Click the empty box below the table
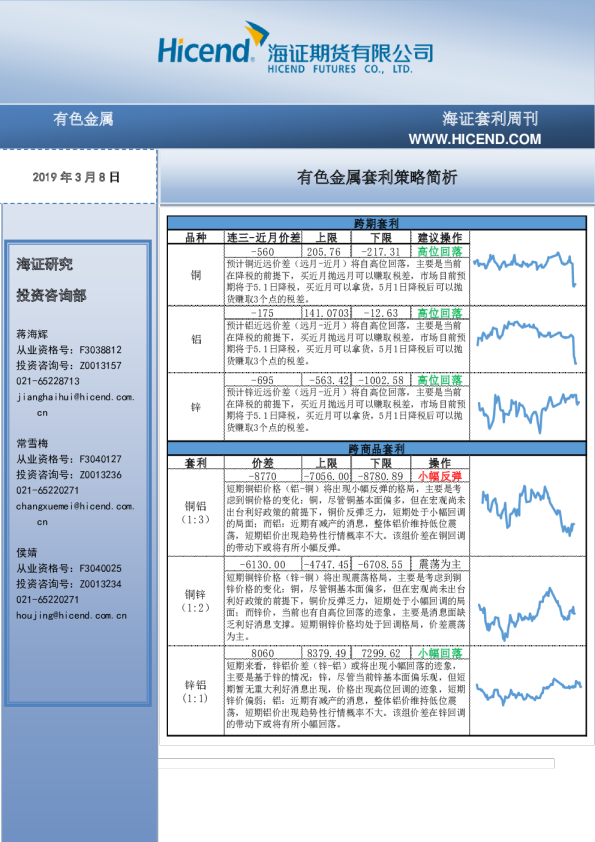 [x=356, y=763]
